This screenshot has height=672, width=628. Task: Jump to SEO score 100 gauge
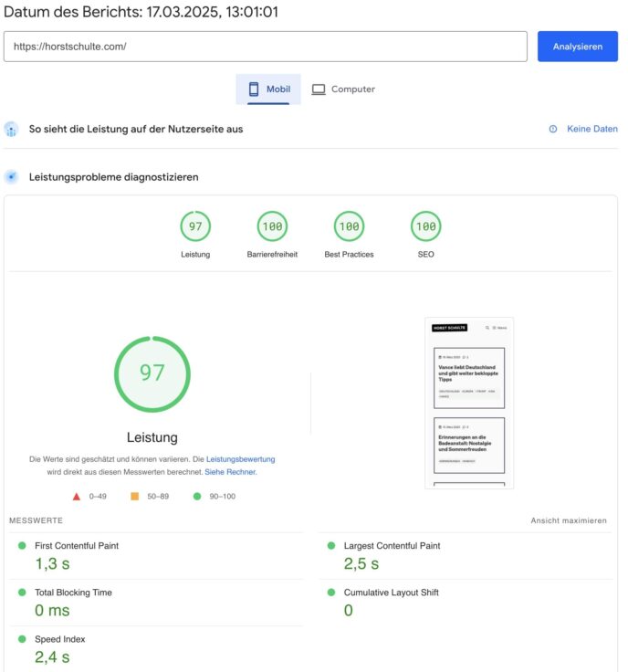tap(425, 226)
